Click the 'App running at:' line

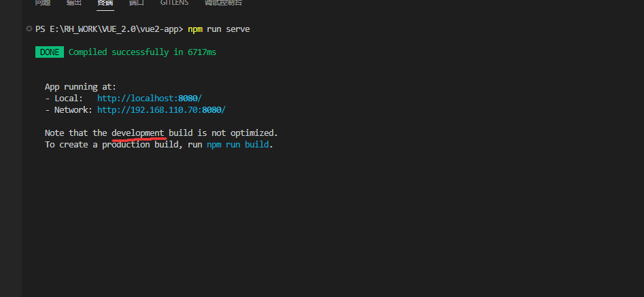coord(80,87)
